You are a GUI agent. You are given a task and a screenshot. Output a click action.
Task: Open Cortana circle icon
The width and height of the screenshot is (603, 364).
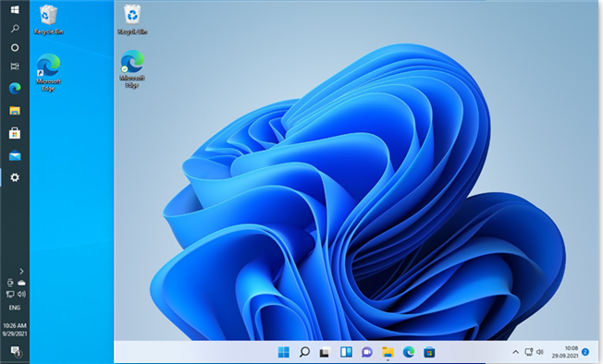coord(15,48)
